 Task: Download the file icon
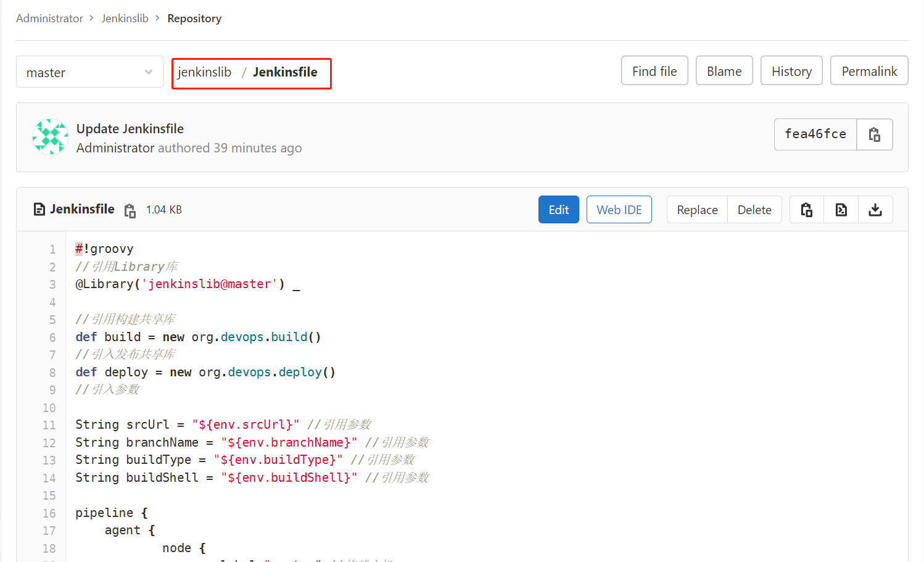point(875,210)
